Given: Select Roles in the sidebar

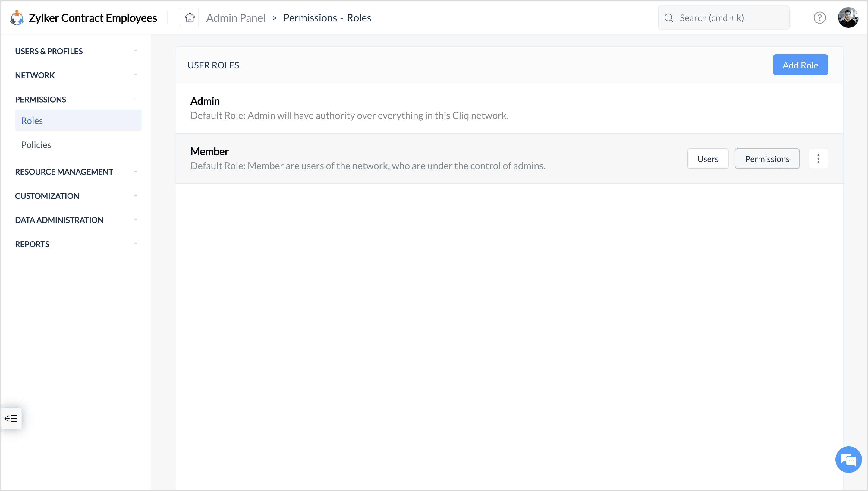Looking at the screenshot, I should pos(32,120).
